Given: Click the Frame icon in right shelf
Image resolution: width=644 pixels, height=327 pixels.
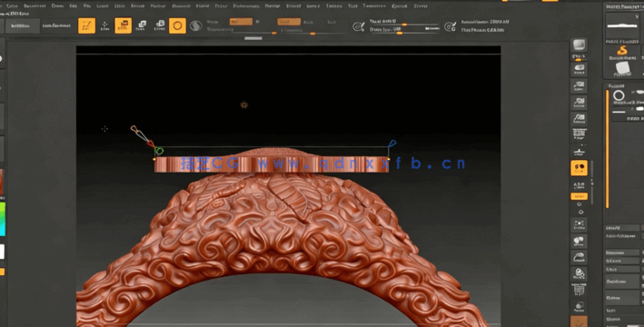Looking at the screenshot, I should (x=580, y=224).
